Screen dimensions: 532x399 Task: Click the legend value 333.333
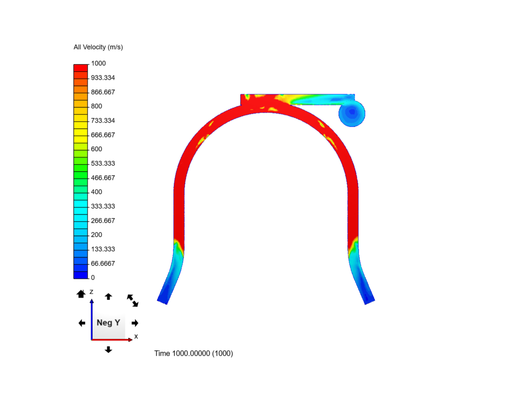(103, 206)
